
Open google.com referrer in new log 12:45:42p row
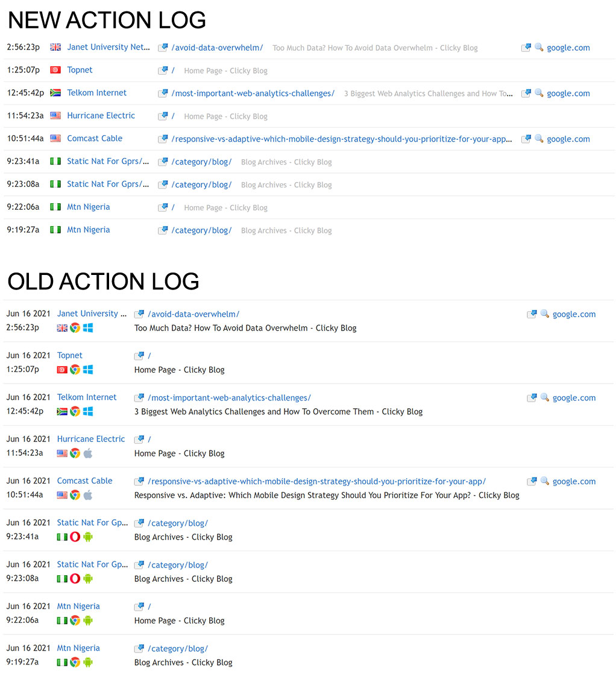coord(568,93)
